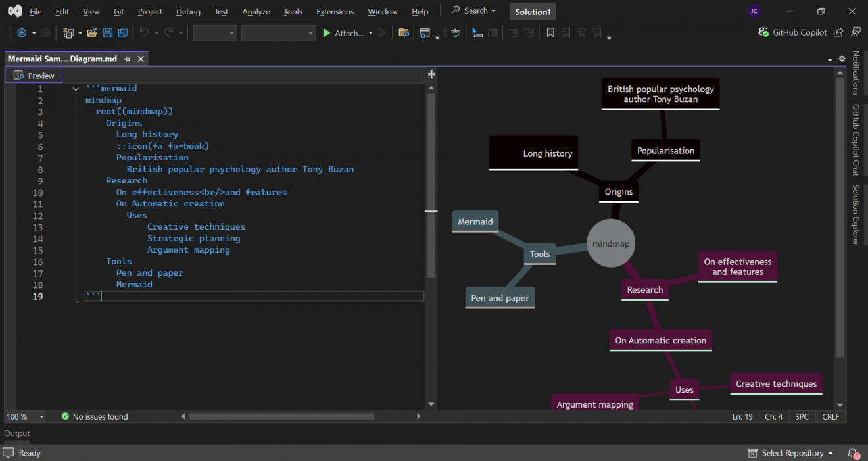868x461 pixels.
Task: Toggle the abc spell checker icon
Action: (x=455, y=33)
